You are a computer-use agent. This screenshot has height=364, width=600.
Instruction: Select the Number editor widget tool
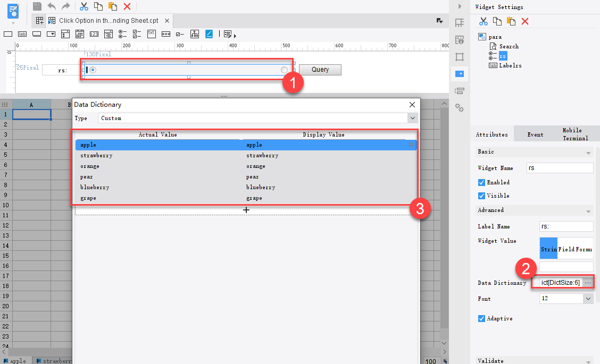95,33
